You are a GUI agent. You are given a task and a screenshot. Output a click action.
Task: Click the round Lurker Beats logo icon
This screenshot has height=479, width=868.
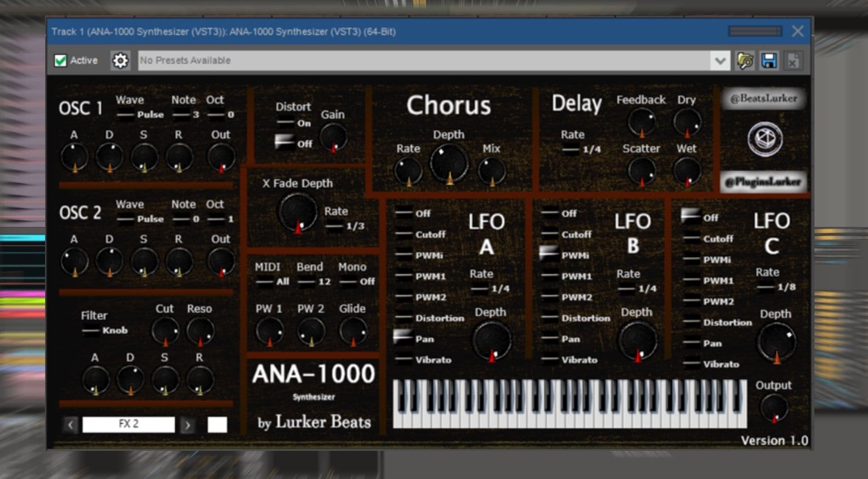[765, 139]
